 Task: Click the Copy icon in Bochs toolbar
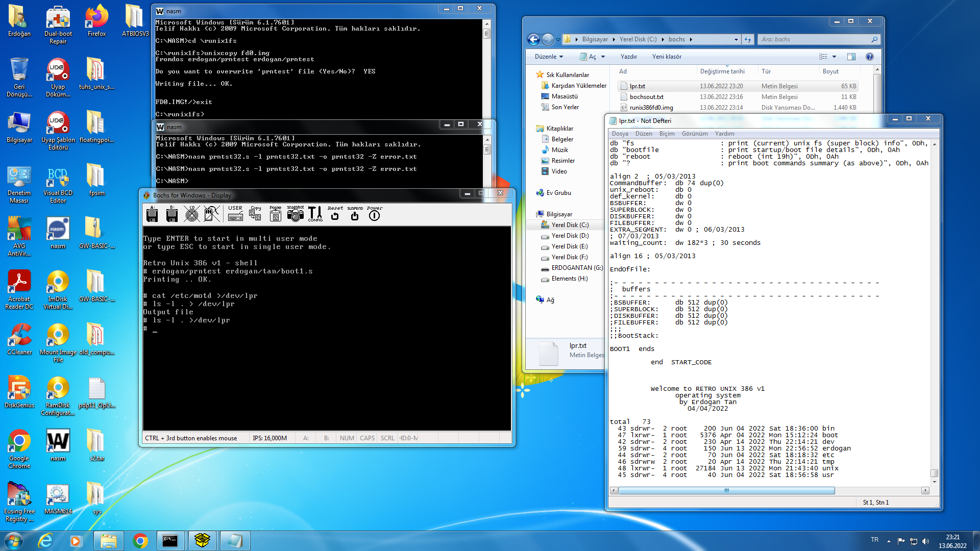coord(255,214)
